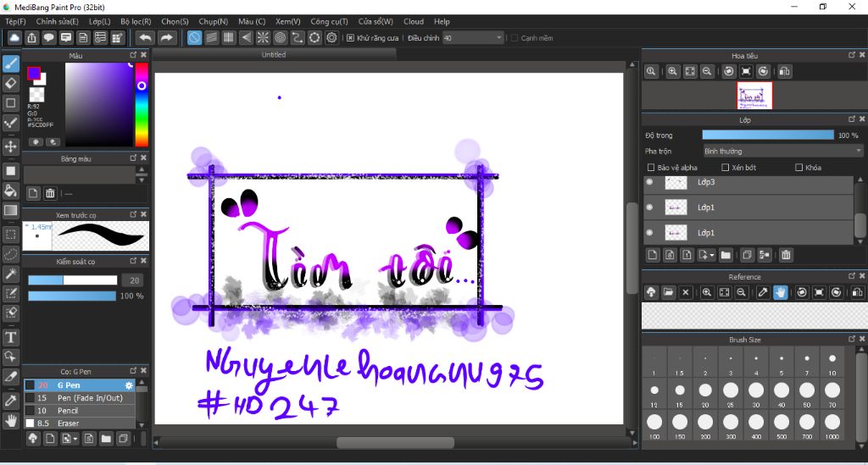This screenshot has width=868, height=465.
Task: Undock the Màu color panel
Action: (133, 55)
